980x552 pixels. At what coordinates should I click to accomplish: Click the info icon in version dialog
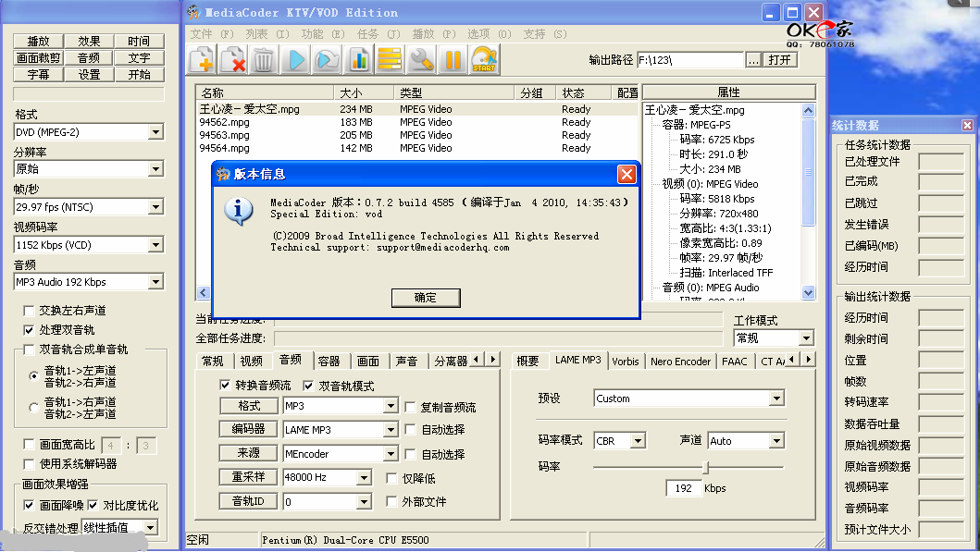point(238,211)
